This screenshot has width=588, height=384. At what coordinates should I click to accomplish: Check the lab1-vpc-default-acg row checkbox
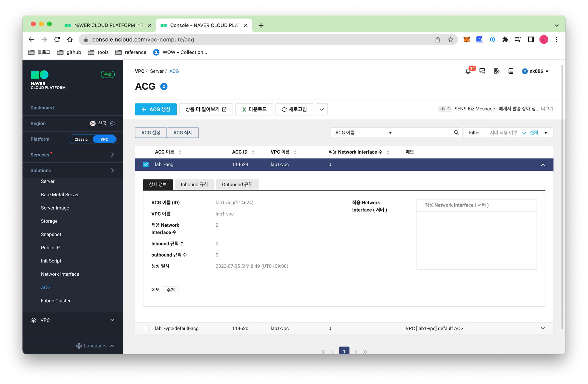[146, 328]
